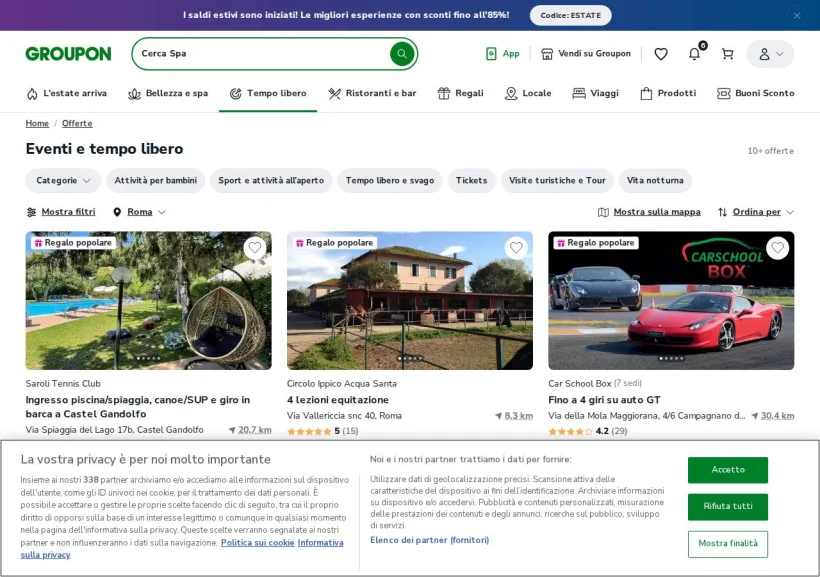Open L'estate arriva category
This screenshot has width=820, height=577.
66,93
